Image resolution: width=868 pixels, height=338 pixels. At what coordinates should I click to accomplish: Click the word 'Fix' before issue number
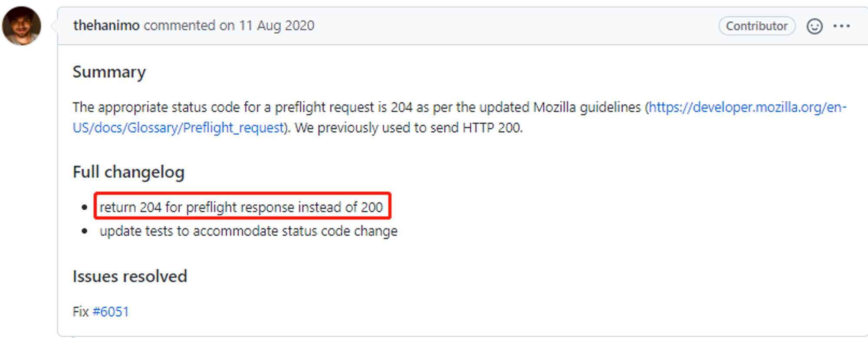coord(81,312)
